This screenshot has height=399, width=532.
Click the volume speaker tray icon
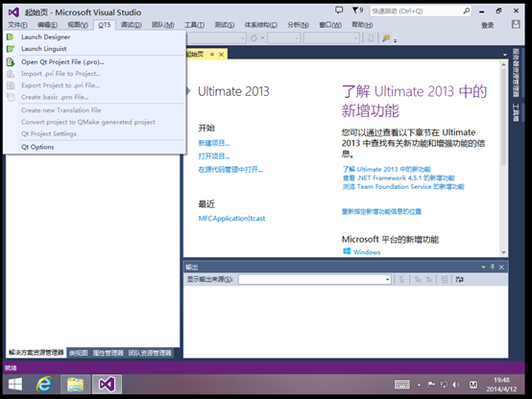[456, 385]
